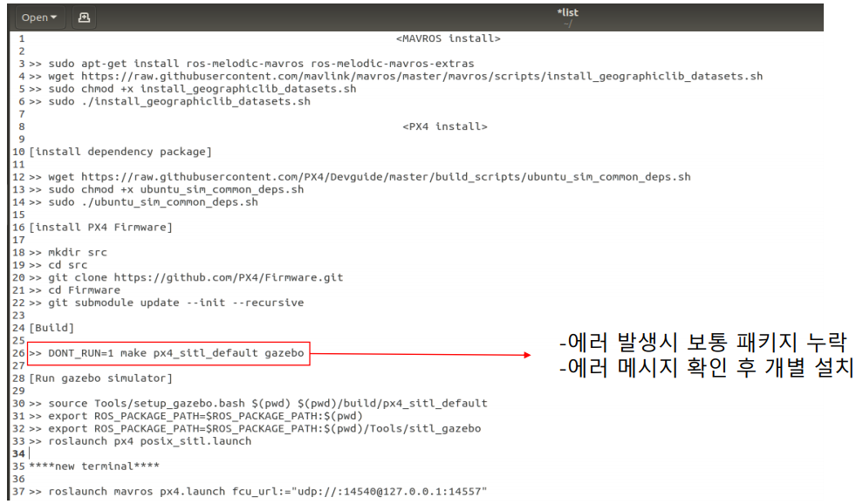
Task: Click the cd src line
Action: click(58, 265)
